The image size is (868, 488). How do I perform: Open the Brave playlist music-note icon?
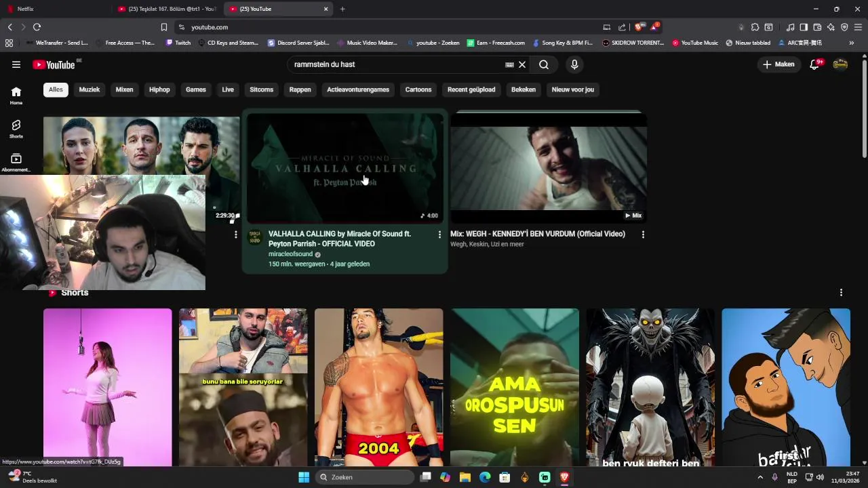point(790,27)
